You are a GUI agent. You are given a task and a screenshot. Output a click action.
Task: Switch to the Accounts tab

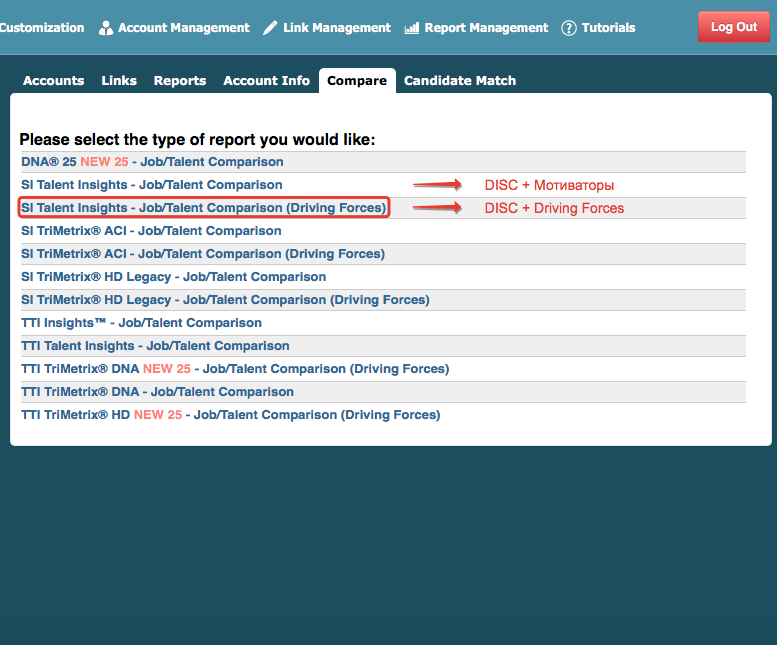coord(54,81)
